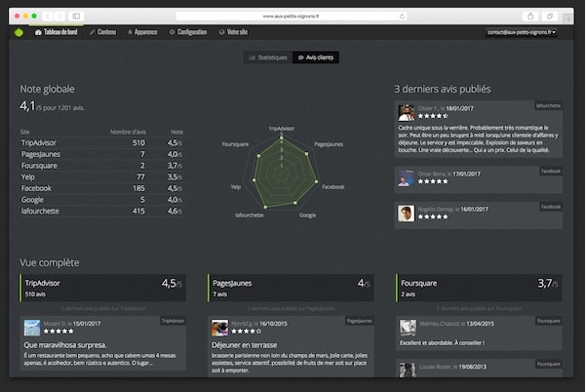Click the green onion logo icon
The width and height of the screenshot is (585, 392).
coord(19,33)
